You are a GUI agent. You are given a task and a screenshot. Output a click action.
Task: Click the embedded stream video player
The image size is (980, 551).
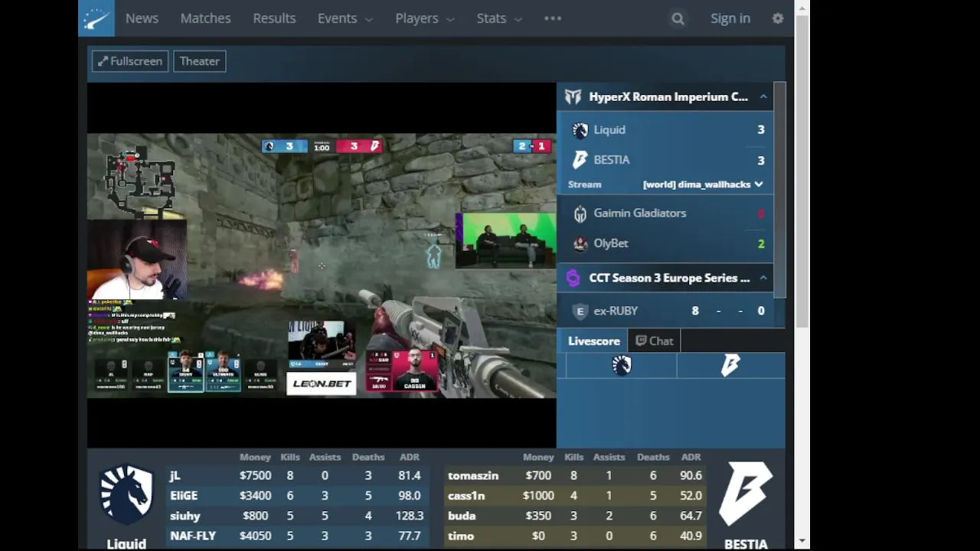pyautogui.click(x=322, y=265)
